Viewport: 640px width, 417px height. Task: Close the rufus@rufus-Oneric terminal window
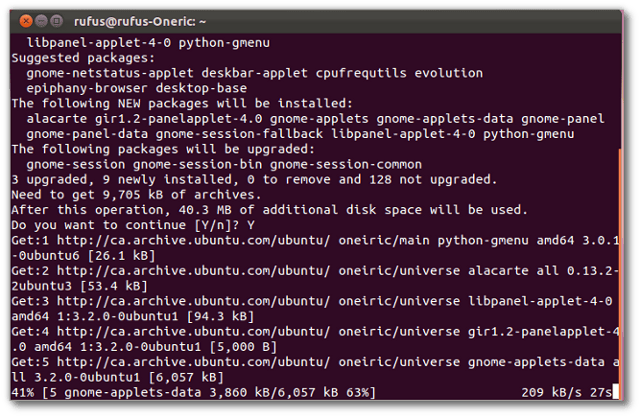point(26,21)
